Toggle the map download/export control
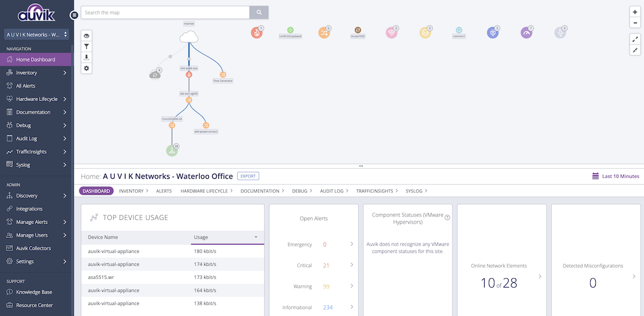 tap(86, 57)
